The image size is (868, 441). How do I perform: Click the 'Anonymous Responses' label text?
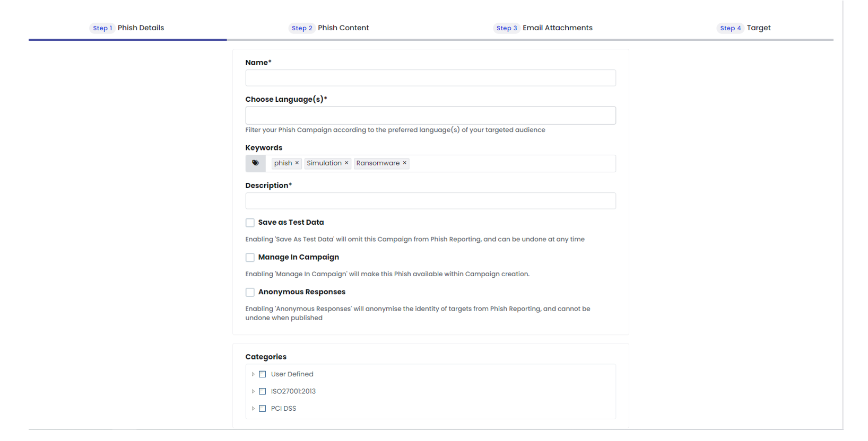[x=301, y=292]
